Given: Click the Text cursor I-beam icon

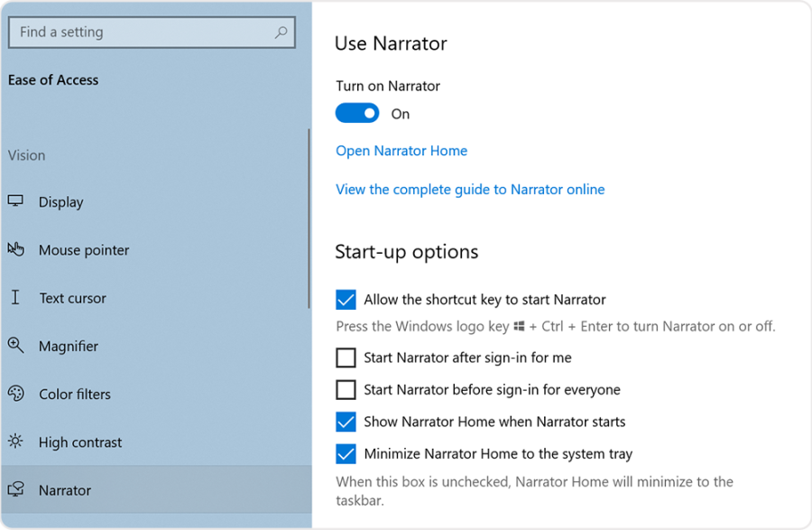Looking at the screenshot, I should click(x=15, y=298).
